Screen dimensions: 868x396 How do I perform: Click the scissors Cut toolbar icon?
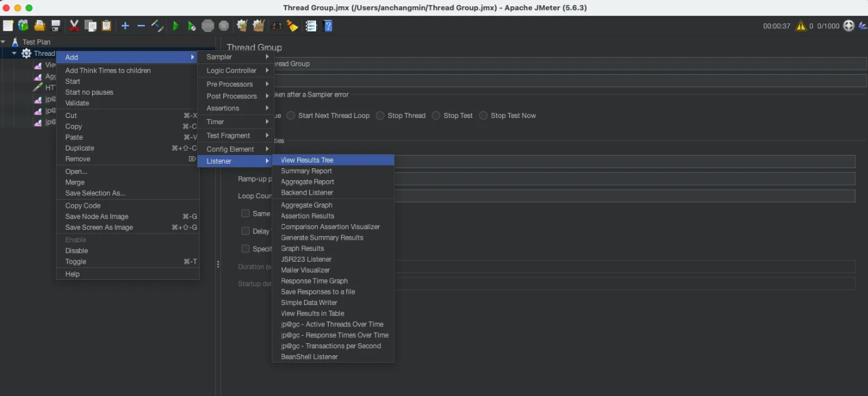(74, 26)
